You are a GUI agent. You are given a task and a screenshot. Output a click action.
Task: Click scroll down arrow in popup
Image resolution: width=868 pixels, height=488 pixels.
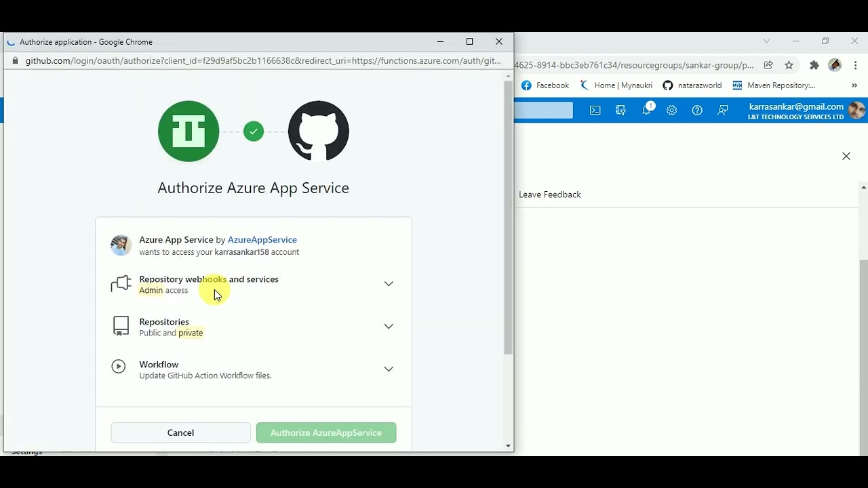pos(508,446)
